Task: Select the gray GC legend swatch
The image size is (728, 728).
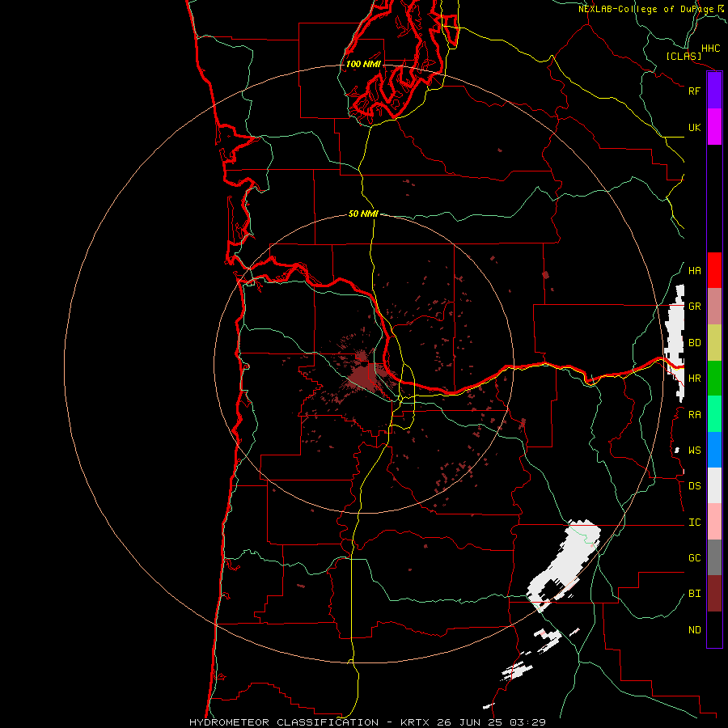Action: pyautogui.click(x=714, y=557)
